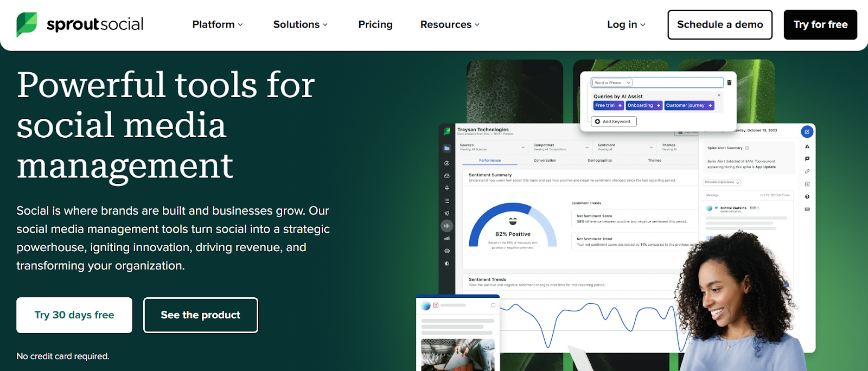Open the Potential Impressions dropdown
Image resolution: width=868 pixels, height=371 pixels.
click(722, 183)
